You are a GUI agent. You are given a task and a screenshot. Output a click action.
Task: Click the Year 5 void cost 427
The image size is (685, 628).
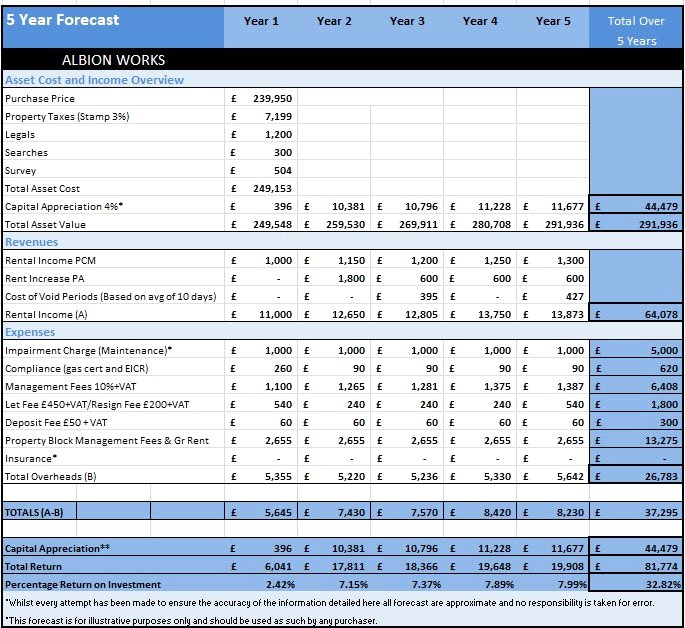(x=575, y=297)
